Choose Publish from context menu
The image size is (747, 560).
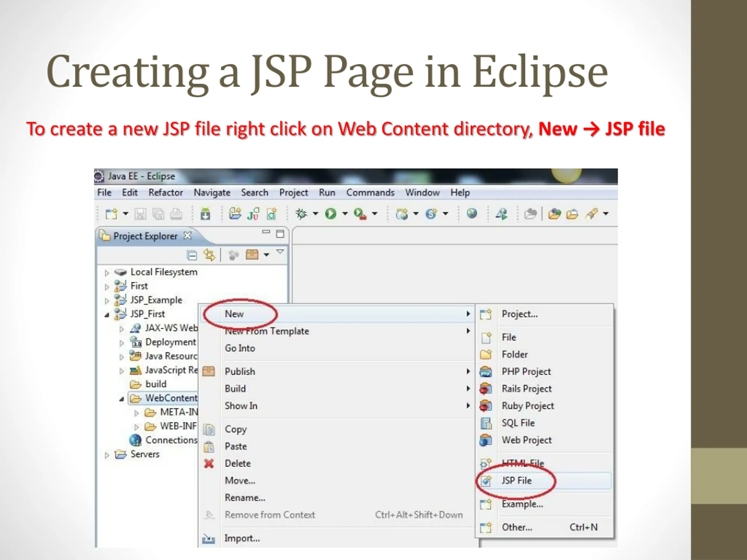338,371
